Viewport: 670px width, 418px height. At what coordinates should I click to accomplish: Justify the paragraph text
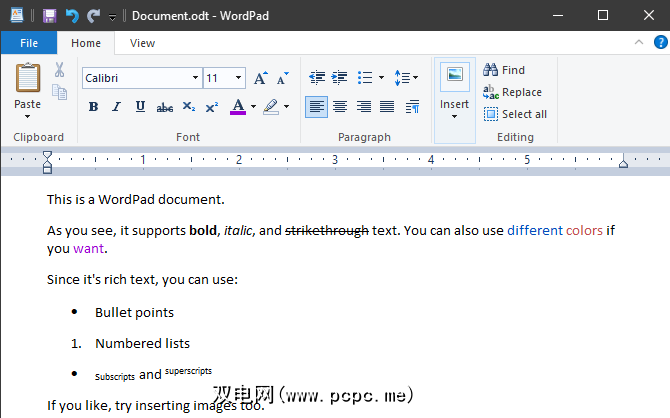click(386, 107)
